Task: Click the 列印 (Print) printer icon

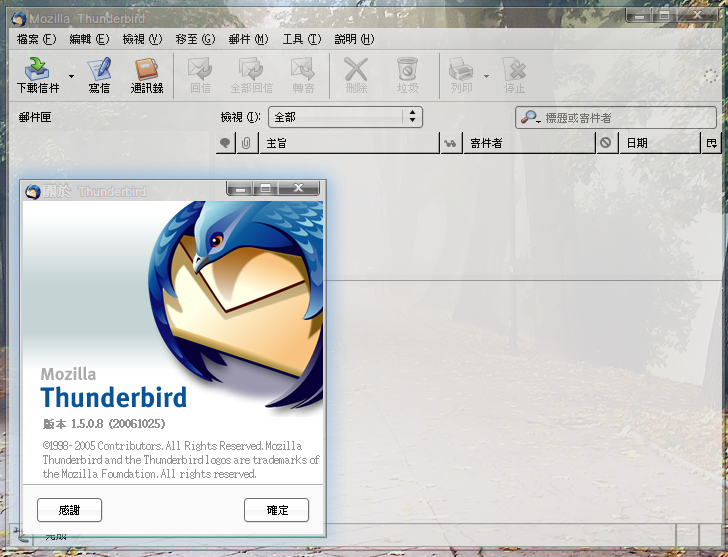Action: (x=460, y=69)
